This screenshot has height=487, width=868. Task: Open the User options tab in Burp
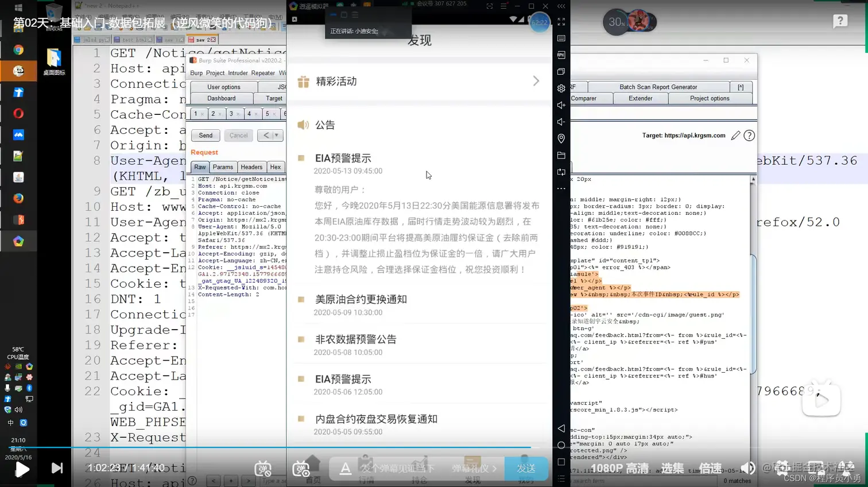(x=224, y=87)
